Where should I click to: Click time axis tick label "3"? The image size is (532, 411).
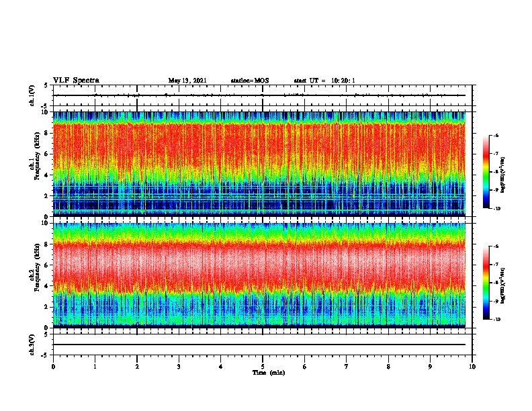179,367
